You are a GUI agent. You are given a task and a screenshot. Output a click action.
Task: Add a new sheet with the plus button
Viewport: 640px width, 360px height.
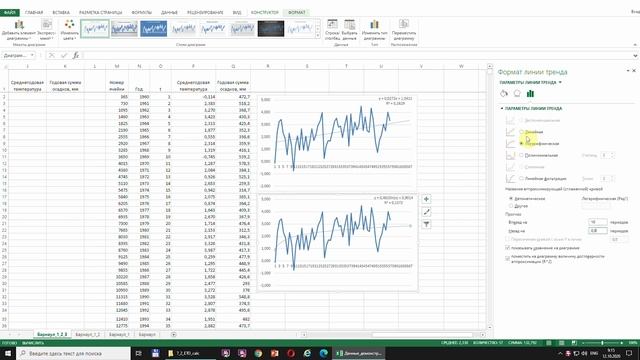173,334
